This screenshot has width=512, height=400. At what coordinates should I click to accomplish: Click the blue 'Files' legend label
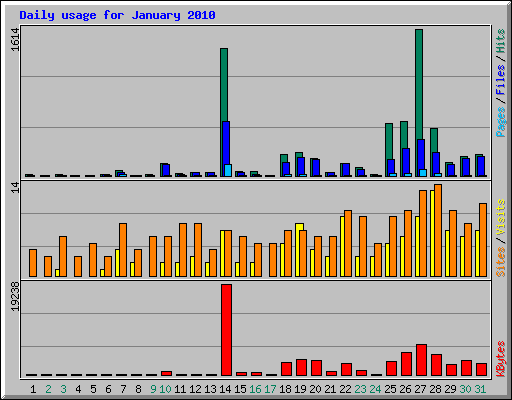pos(501,80)
